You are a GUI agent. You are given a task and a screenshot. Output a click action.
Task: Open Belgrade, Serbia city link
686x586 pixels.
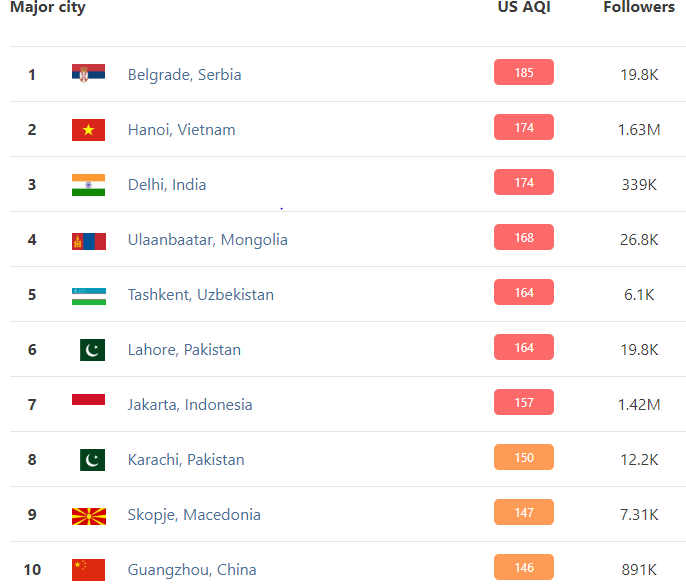coord(184,75)
